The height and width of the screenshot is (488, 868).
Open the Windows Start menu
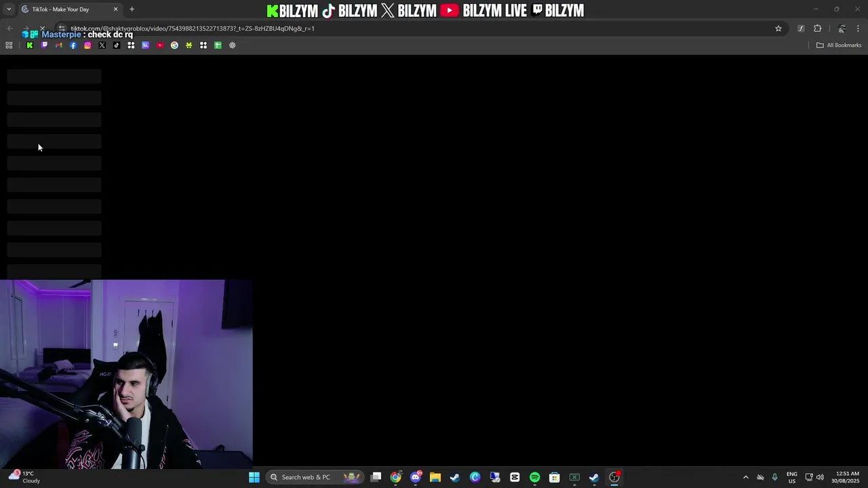254,477
